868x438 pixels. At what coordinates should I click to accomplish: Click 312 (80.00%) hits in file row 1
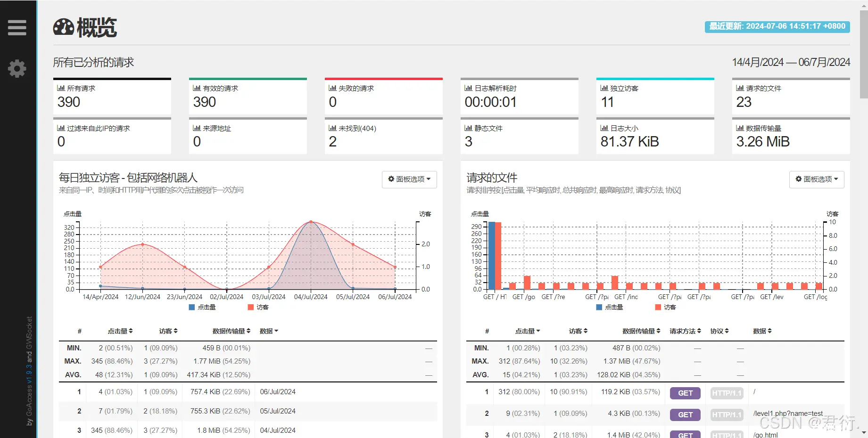(519, 392)
